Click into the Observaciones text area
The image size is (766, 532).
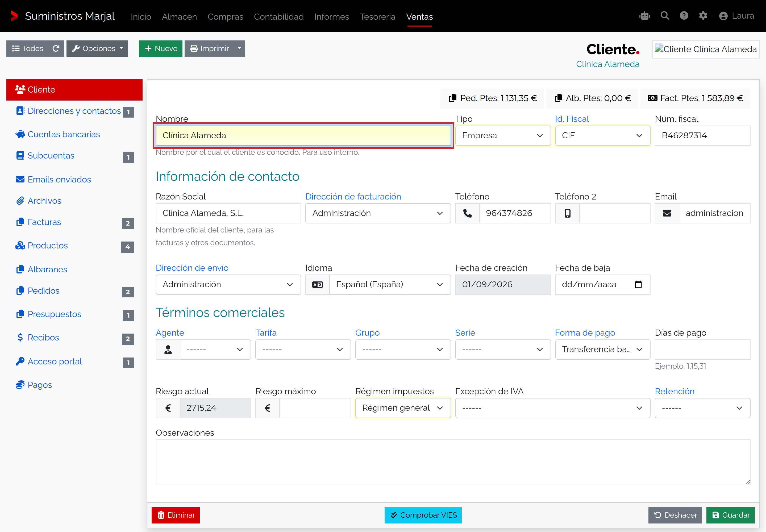click(x=453, y=462)
